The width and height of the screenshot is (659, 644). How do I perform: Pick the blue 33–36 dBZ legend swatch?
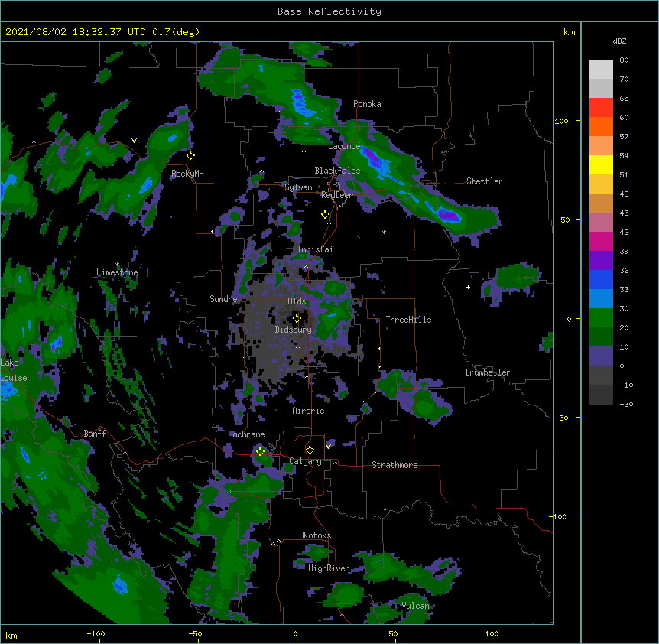pos(601,279)
